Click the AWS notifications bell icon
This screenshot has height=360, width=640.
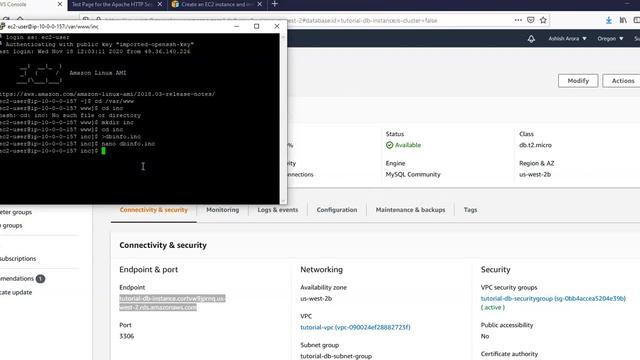[x=531, y=39]
